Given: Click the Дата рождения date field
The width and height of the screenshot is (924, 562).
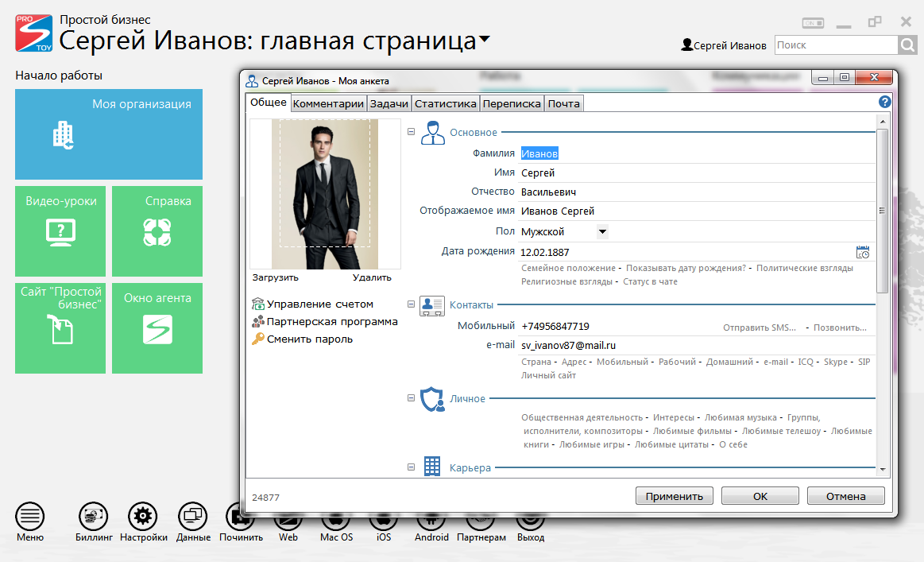Looking at the screenshot, I should 686,253.
